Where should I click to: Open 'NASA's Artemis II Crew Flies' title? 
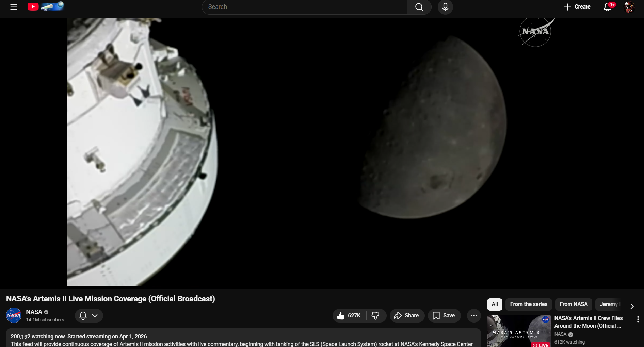coord(589,322)
